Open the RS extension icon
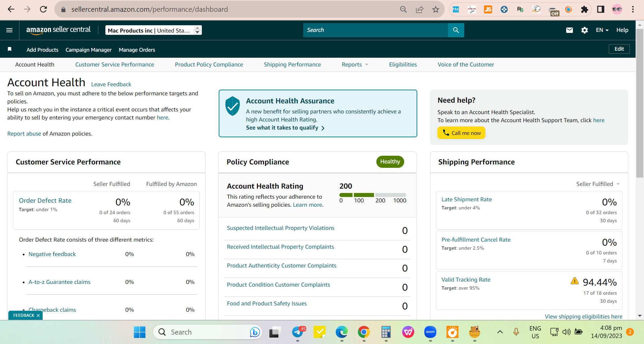 click(520, 9)
